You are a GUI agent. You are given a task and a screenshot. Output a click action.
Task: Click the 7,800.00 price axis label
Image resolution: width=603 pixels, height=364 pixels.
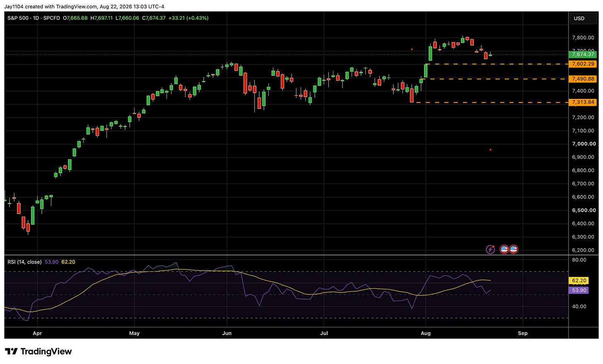click(x=583, y=38)
